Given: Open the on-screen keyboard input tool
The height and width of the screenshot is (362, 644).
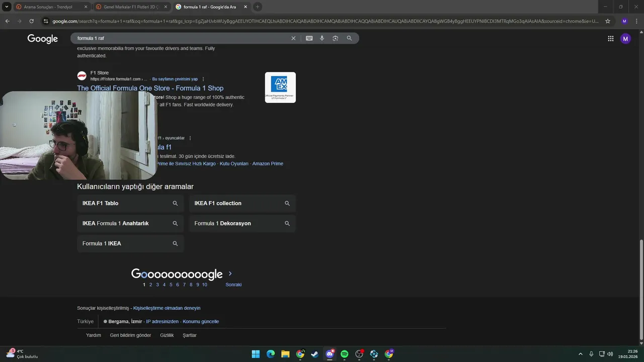Looking at the screenshot, I should [x=309, y=38].
